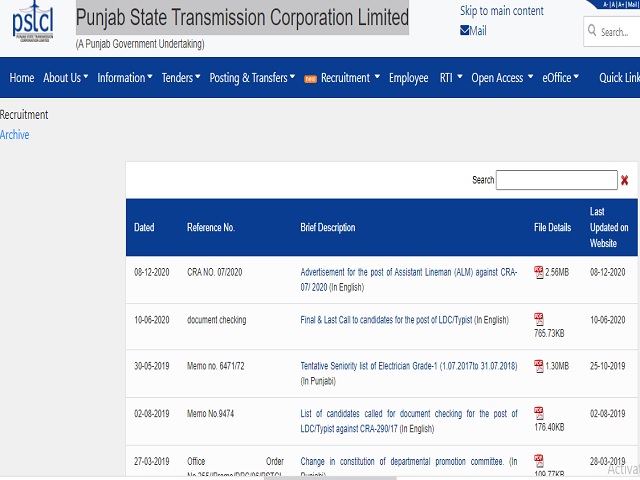Sort by Last Updated on Website header
Viewport: 640px width, 480px height.
click(x=609, y=227)
